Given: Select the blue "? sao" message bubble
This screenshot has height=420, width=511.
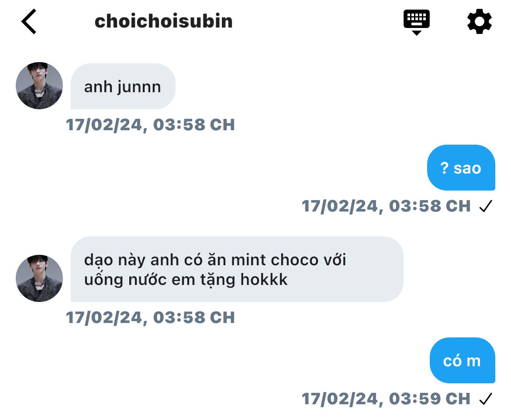Looking at the screenshot, I should pos(461,168).
